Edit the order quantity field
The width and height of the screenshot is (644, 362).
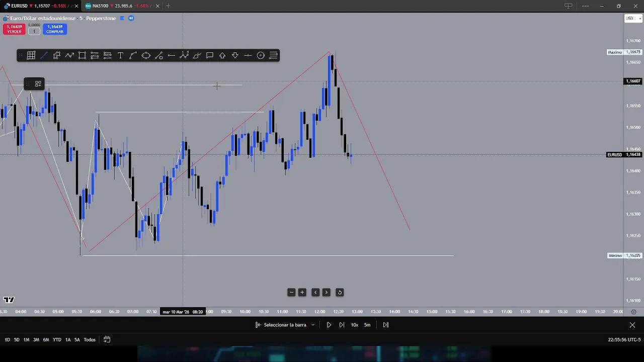pyautogui.click(x=34, y=31)
